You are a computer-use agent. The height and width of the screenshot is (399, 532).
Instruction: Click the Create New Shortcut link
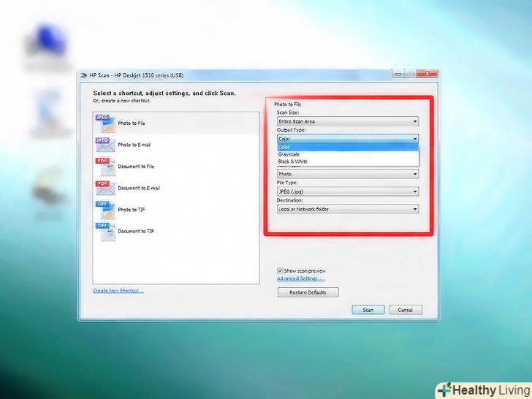[118, 291]
